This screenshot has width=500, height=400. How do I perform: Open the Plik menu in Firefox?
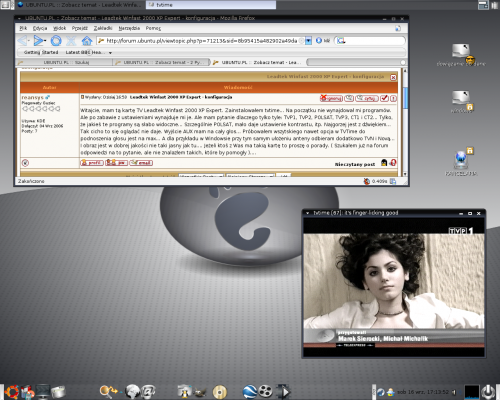[23, 28]
